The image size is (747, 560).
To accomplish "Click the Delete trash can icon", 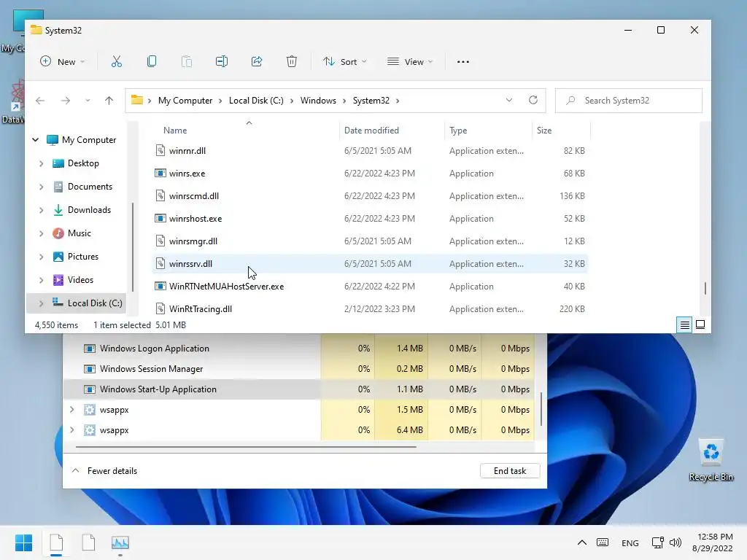I will 292,61.
